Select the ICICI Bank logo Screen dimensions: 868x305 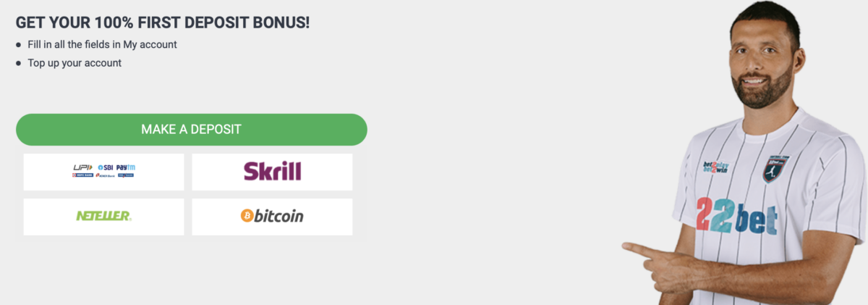click(x=106, y=175)
